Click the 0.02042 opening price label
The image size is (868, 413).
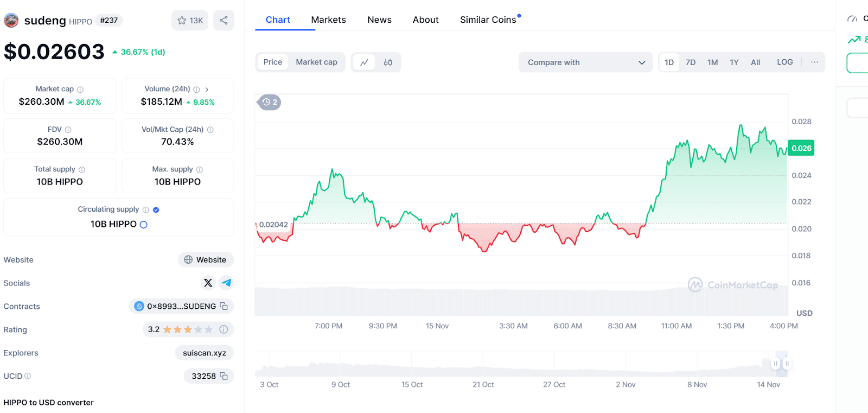click(273, 225)
